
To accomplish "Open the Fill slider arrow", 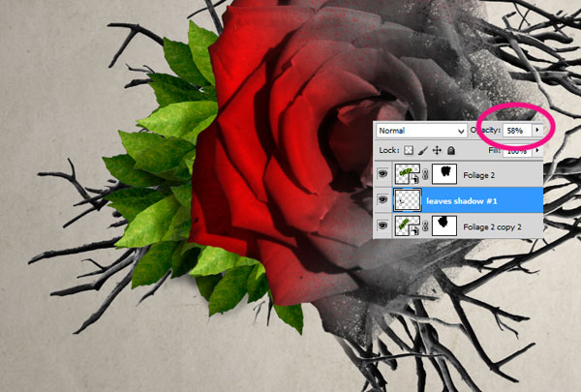I will click(537, 151).
